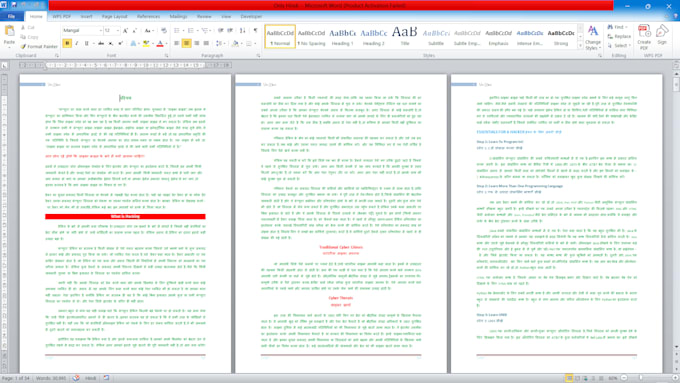Activate the Format Painter tool
This screenshot has width=680, height=383.
click(x=39, y=46)
